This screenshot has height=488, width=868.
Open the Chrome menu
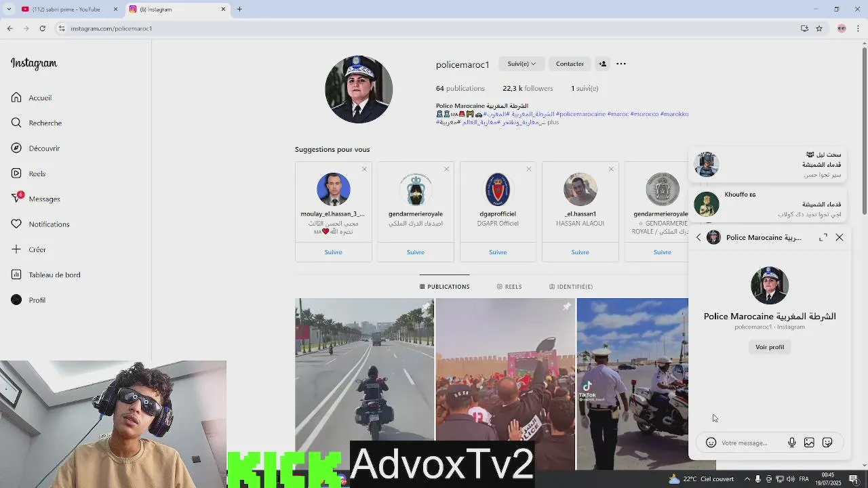click(859, 28)
